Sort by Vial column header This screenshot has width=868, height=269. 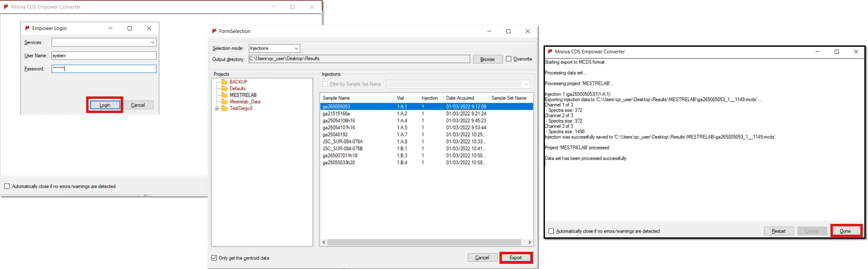(406, 98)
